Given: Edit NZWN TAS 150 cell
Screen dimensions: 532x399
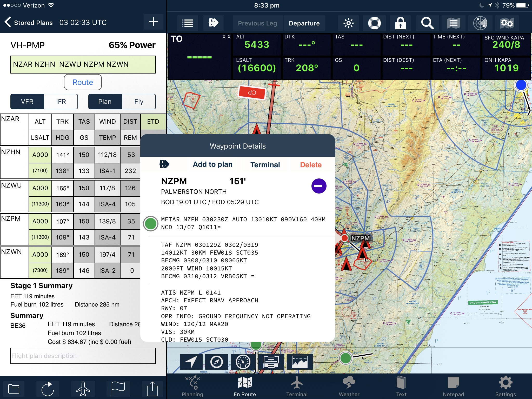Looking at the screenshot, I should pyautogui.click(x=84, y=255).
